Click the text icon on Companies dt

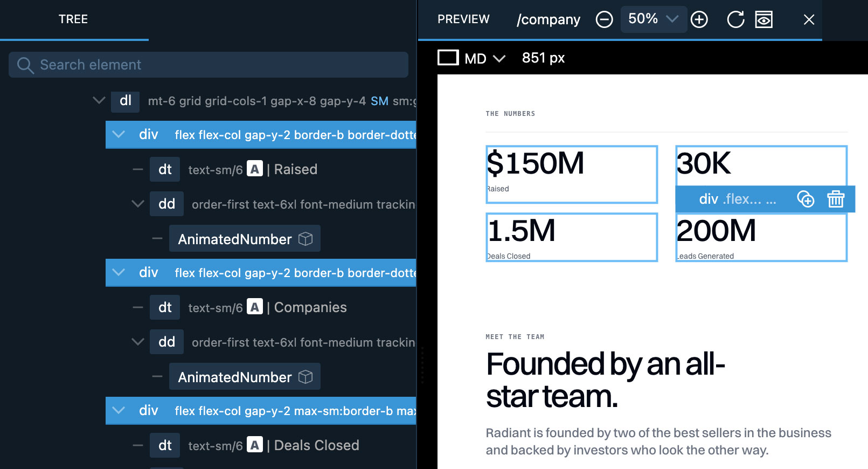(x=255, y=307)
